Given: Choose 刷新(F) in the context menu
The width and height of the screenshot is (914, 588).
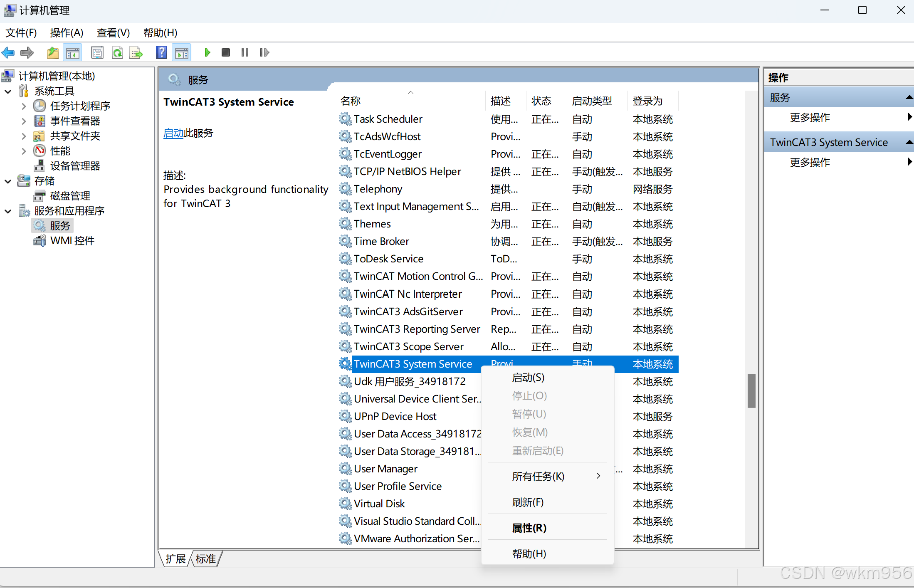Looking at the screenshot, I should (548, 502).
